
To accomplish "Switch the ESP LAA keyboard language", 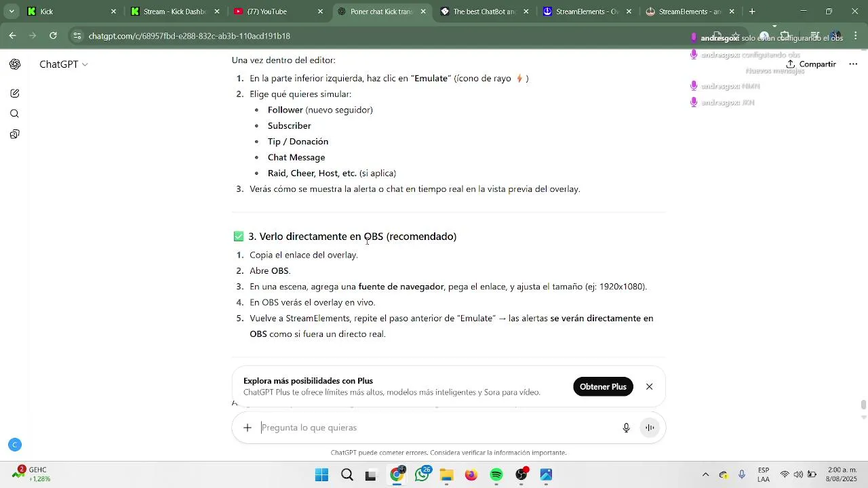I will pyautogui.click(x=764, y=475).
